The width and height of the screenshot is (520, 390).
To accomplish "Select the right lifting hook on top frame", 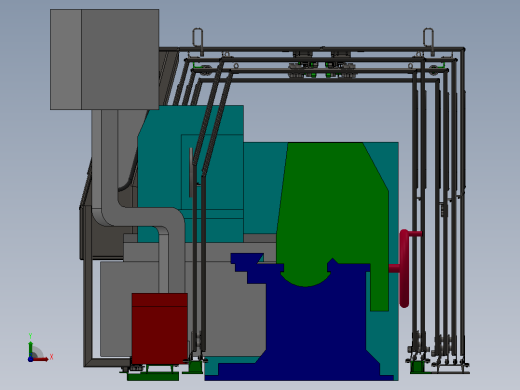I will point(428,38).
